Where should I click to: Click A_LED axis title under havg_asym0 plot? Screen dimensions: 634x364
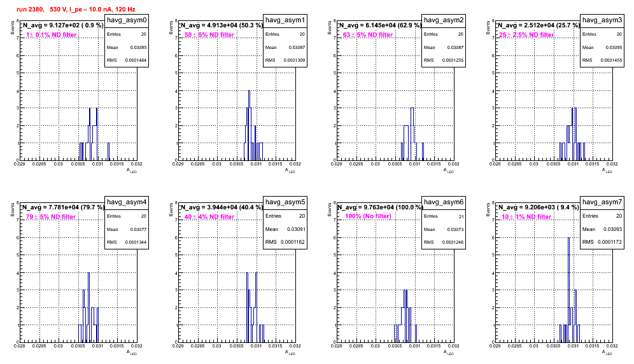[131, 171]
